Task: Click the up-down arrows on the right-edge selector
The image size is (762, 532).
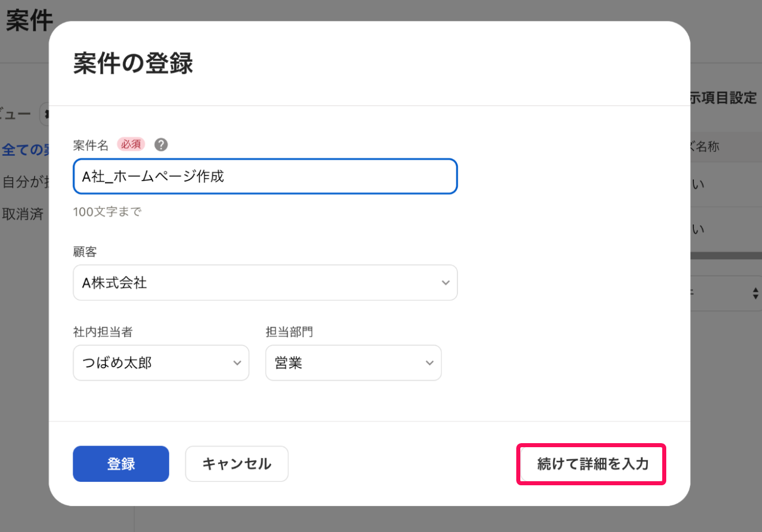Action: [755, 293]
